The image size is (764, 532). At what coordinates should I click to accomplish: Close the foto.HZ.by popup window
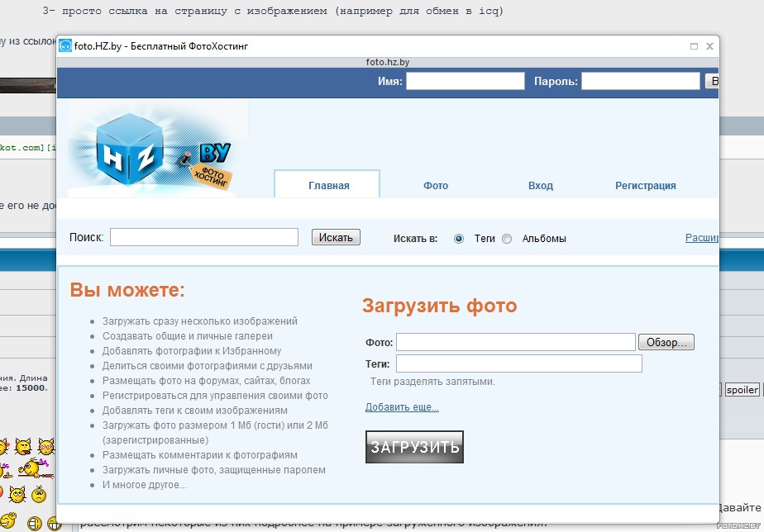(710, 46)
